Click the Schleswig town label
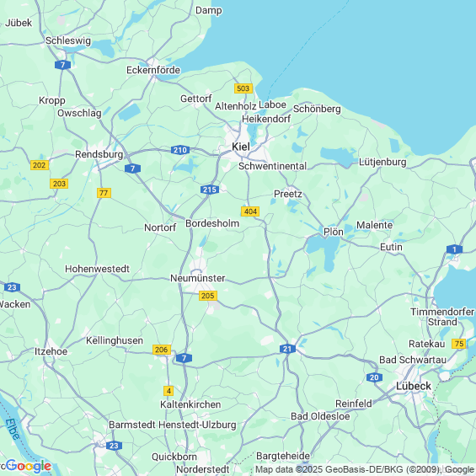Image resolution: width=476 pixels, height=476 pixels. (x=68, y=40)
